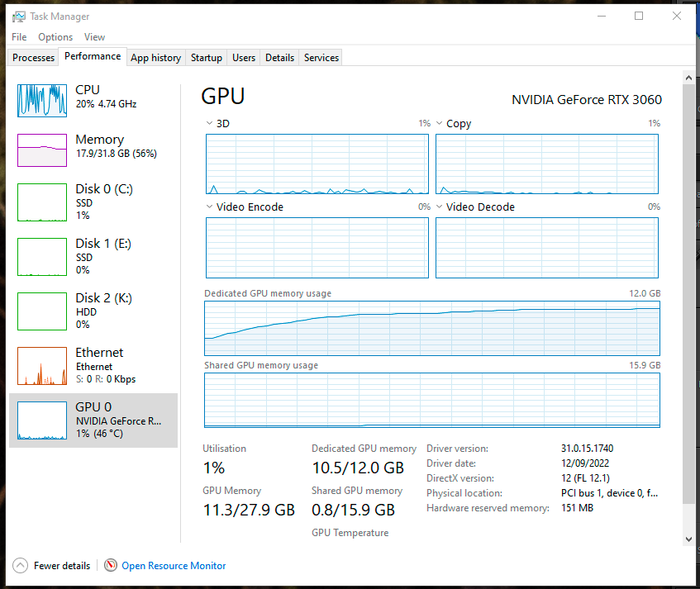Click the Dedicated GPU memory usage graph

[x=431, y=328]
